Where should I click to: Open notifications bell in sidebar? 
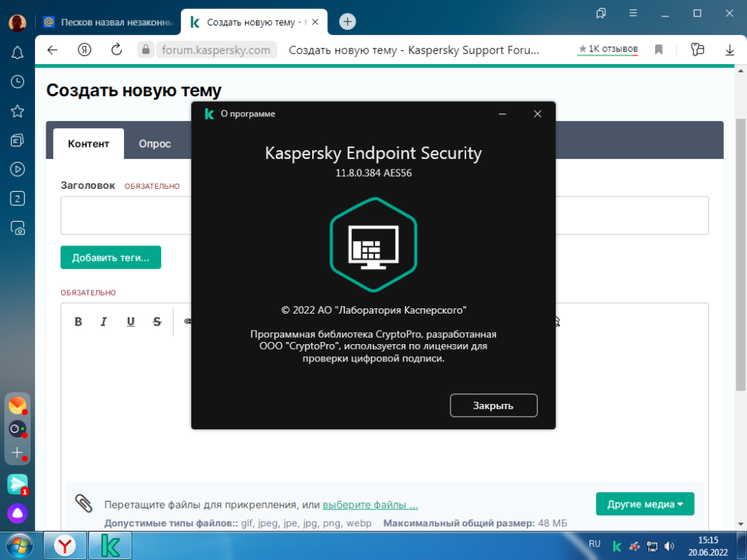[17, 52]
